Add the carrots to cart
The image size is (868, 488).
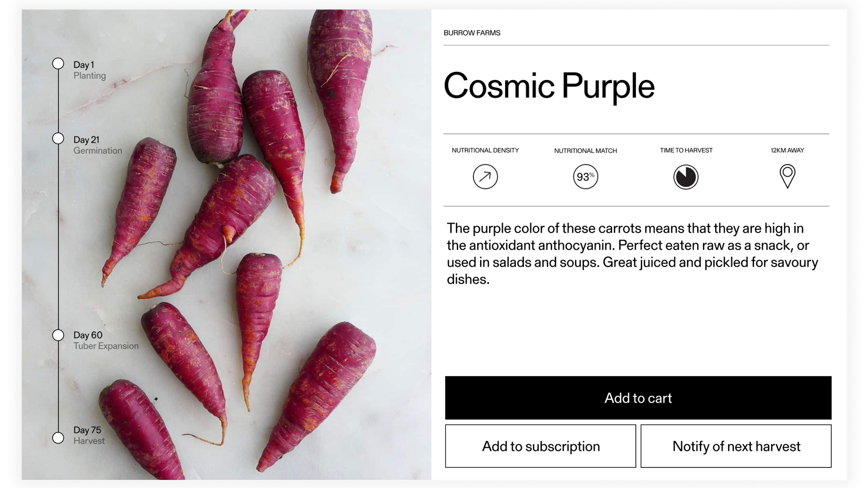tap(638, 398)
